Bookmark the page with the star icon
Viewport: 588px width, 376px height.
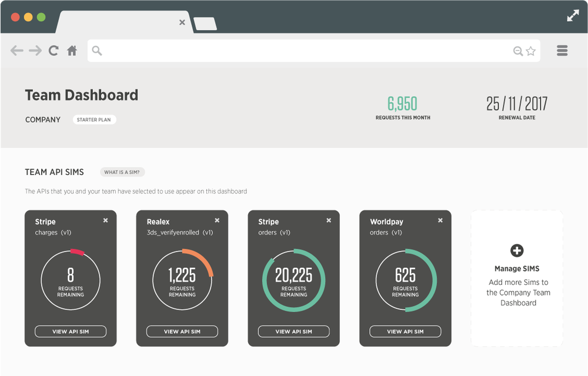pyautogui.click(x=530, y=51)
